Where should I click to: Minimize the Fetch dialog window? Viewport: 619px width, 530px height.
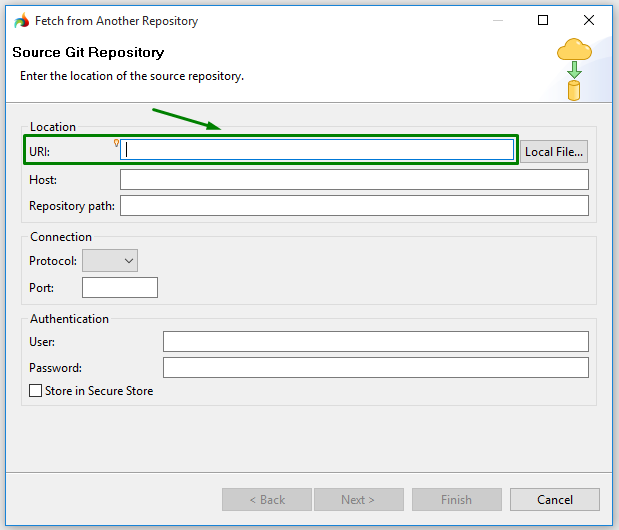tap(497, 21)
